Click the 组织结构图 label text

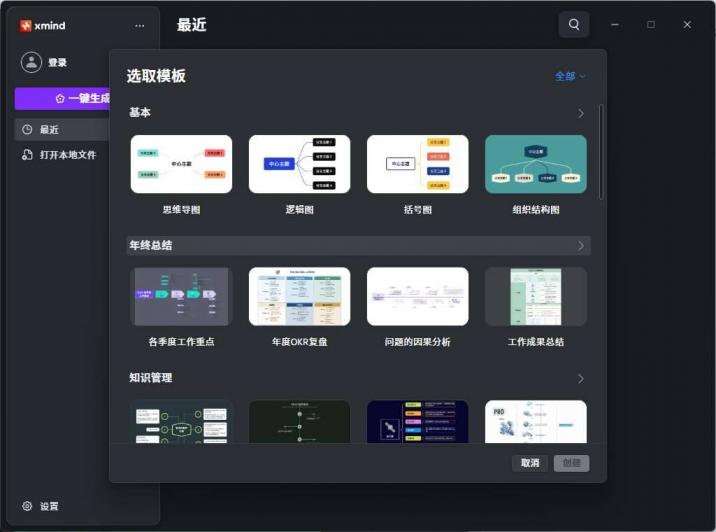pos(536,210)
